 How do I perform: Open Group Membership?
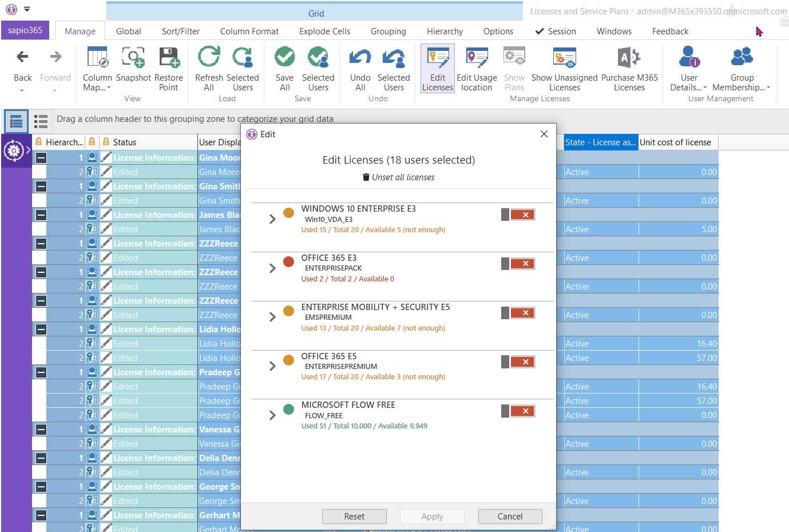pyautogui.click(x=742, y=69)
